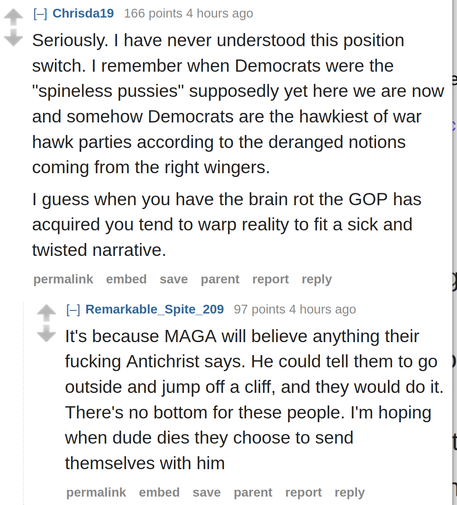Collapse Chrisda19's comment thread

40,14
